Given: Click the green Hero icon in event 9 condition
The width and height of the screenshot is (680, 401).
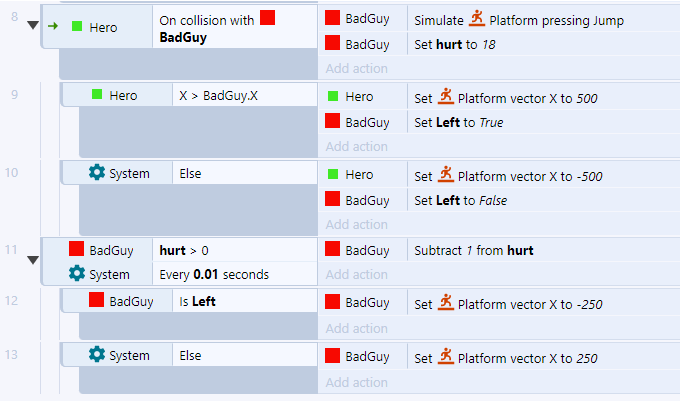Looking at the screenshot, I should click(97, 94).
